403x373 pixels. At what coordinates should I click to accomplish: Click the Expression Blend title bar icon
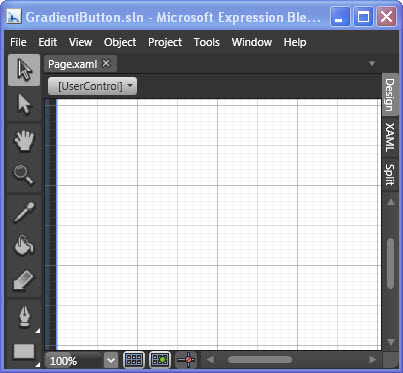[x=14, y=17]
